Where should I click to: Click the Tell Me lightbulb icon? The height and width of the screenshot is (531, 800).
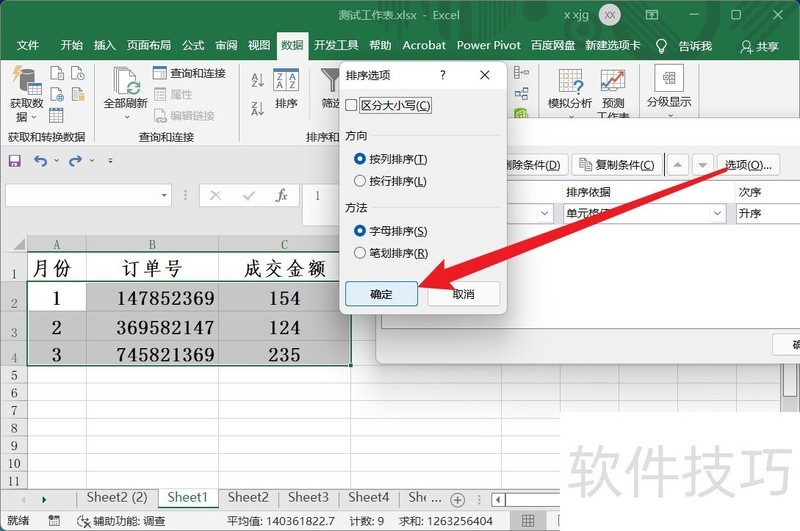[661, 46]
